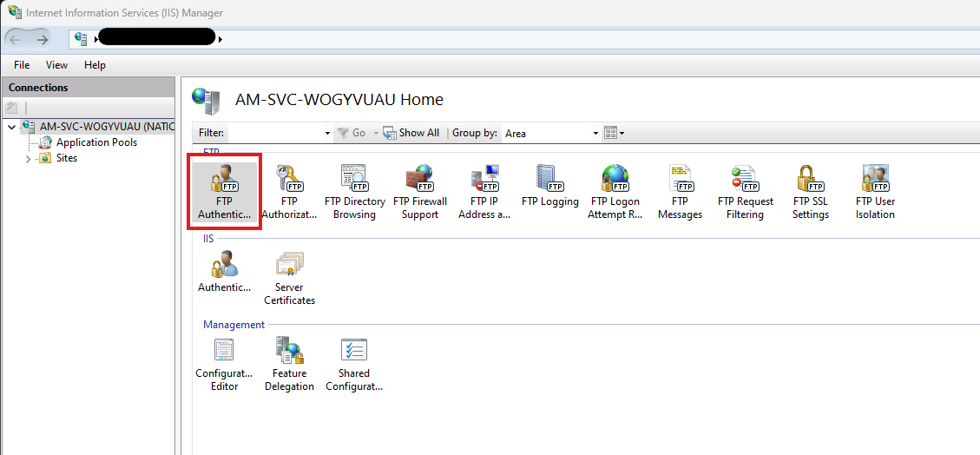The height and width of the screenshot is (455, 980).
Task: Select Application Pools in Connections tree
Action: 96,142
